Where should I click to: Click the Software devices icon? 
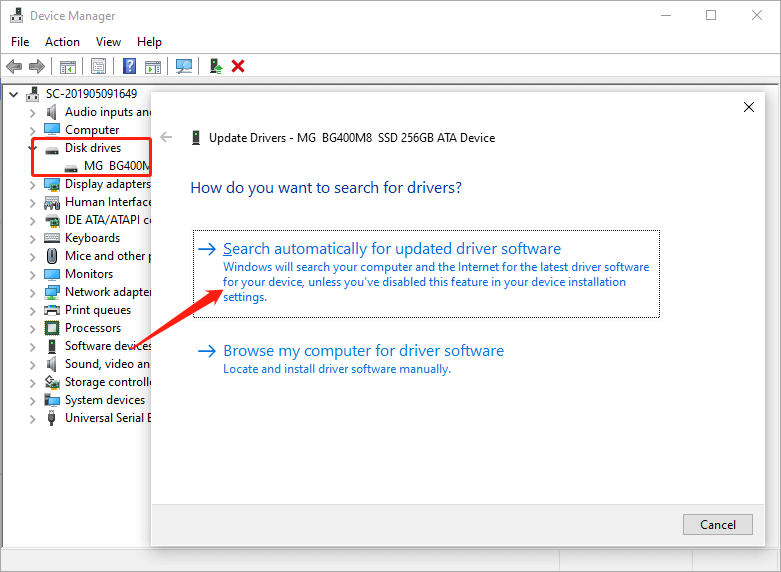pyautogui.click(x=52, y=346)
